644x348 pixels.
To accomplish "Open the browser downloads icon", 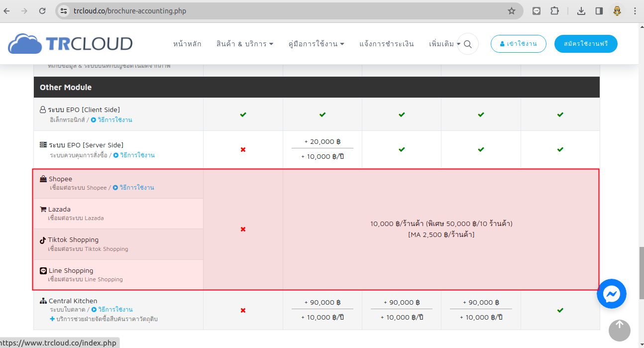I will tap(581, 10).
